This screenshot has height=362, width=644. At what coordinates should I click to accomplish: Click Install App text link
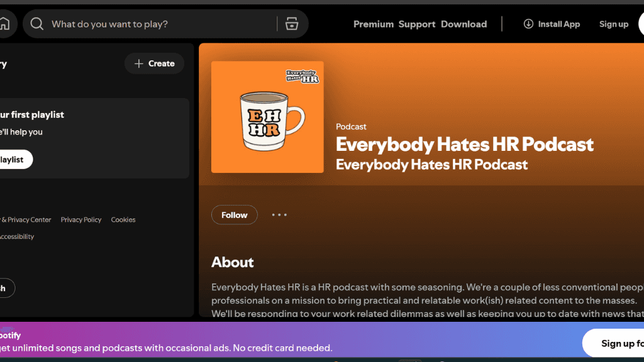[559, 25]
